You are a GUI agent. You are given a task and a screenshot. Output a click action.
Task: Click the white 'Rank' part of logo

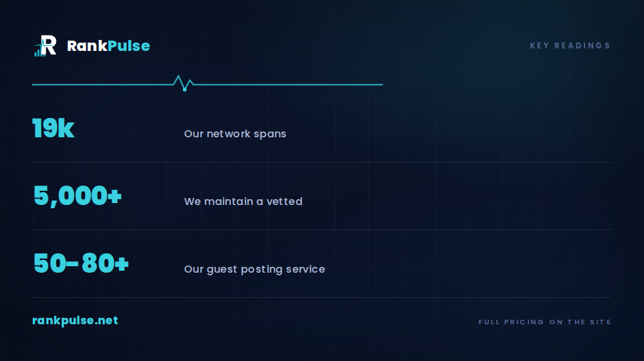coord(87,46)
